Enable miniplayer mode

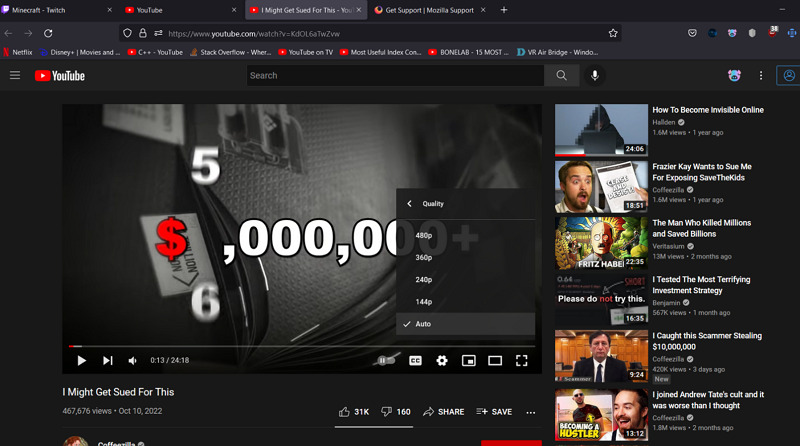click(x=468, y=360)
